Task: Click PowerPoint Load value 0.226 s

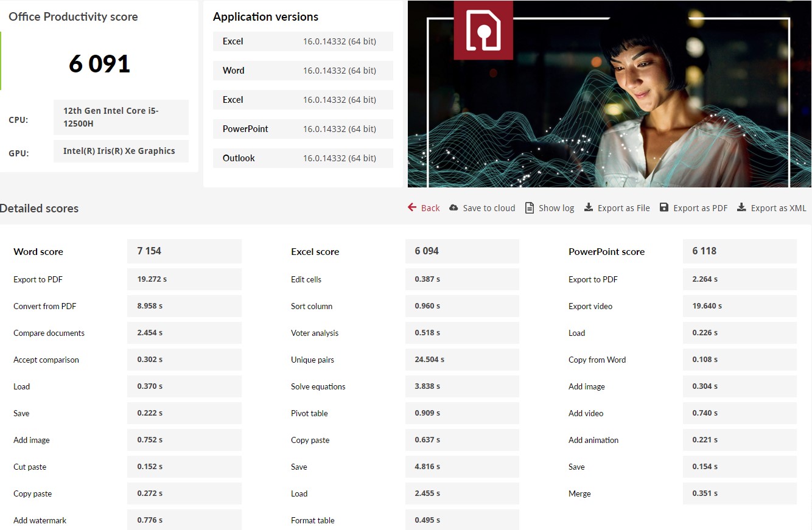Action: [740, 333]
